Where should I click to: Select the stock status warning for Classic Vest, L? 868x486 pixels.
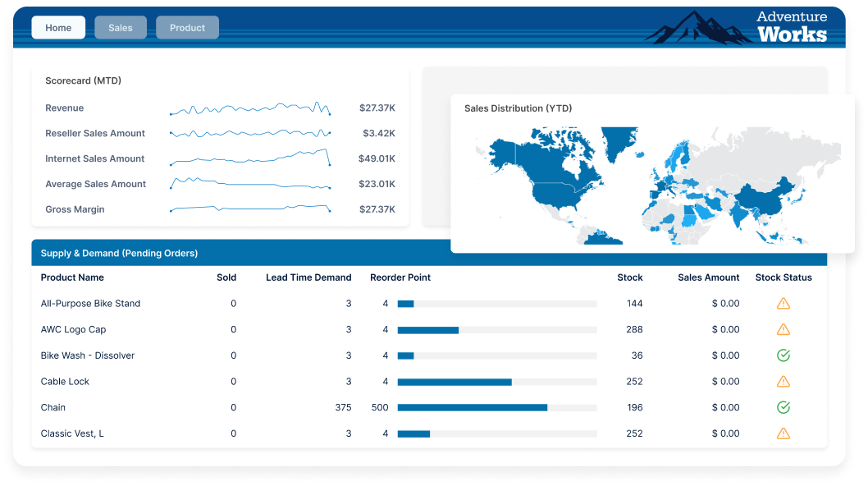(783, 433)
